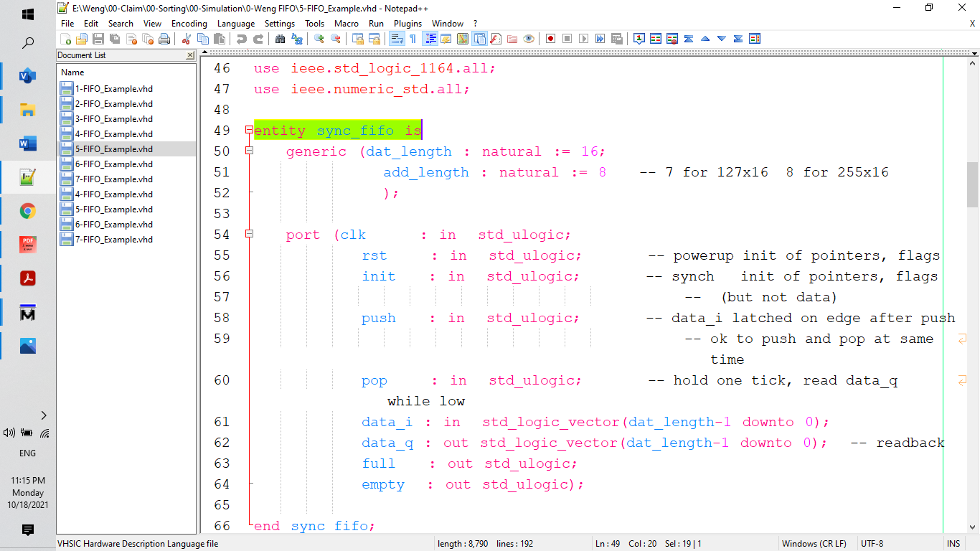Save the file with the floppy disk icon
Viewport: 980px width, 551px height.
98,39
